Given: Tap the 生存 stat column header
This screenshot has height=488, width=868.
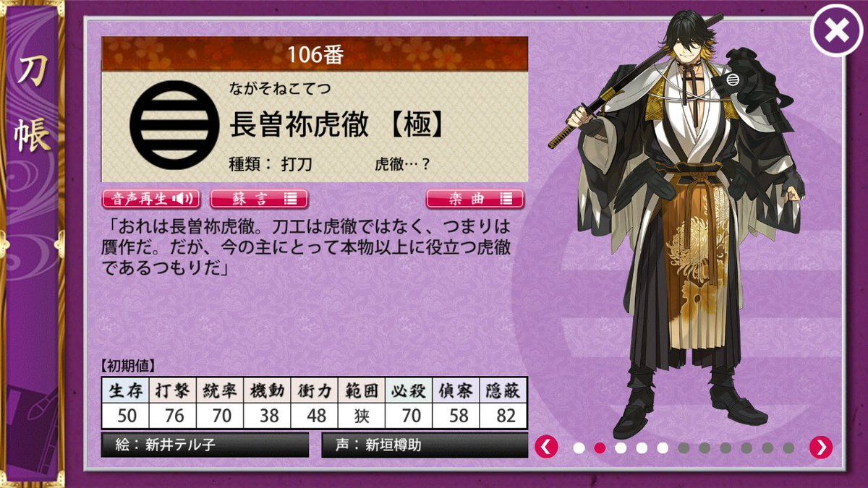Looking at the screenshot, I should [x=126, y=391].
